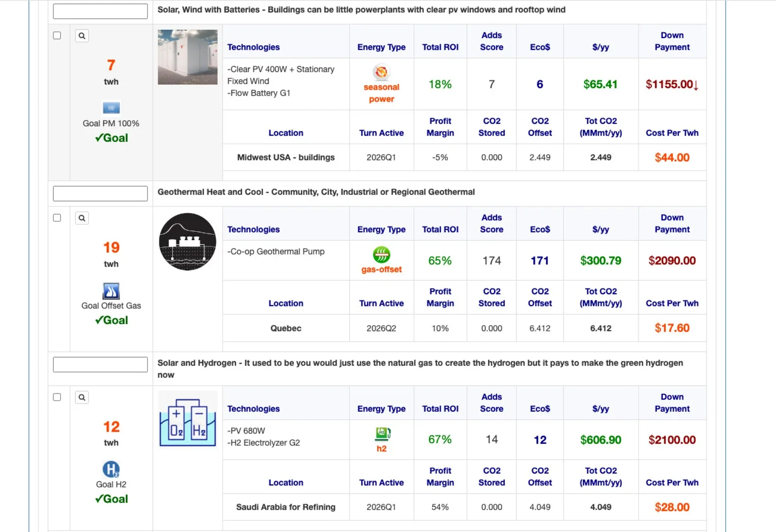Click the Saudi Arabia for Refining location
Viewport: 776px width, 532px height.
[x=286, y=507]
